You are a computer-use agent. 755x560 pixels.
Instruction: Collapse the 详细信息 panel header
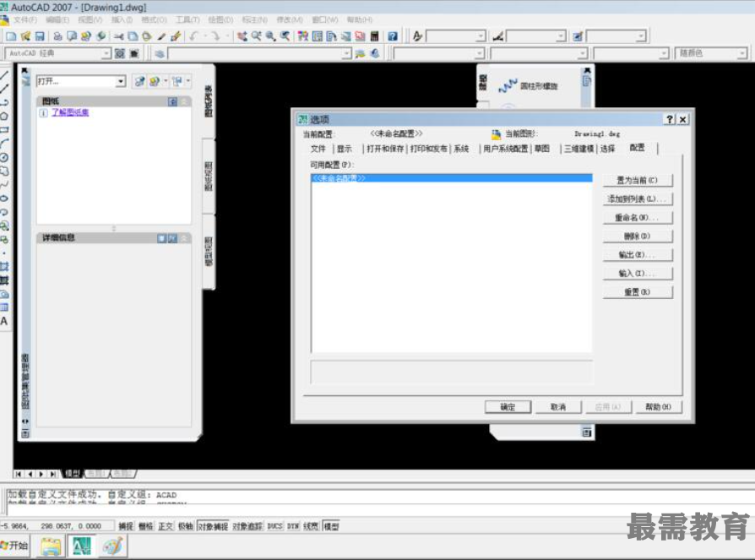(x=183, y=238)
